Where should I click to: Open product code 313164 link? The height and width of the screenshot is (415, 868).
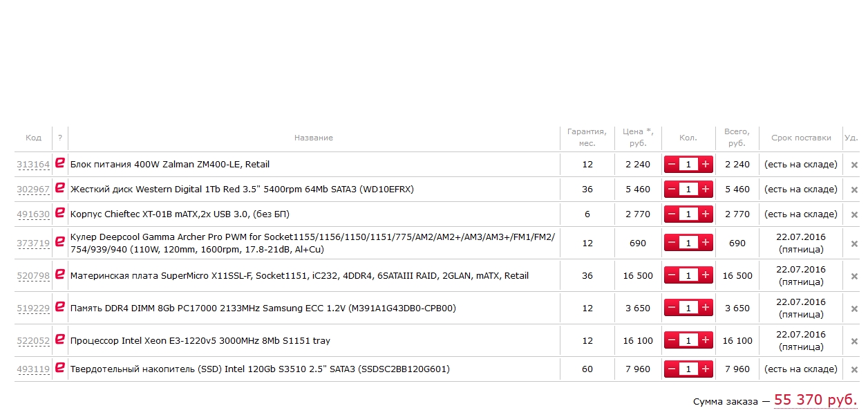coord(33,165)
